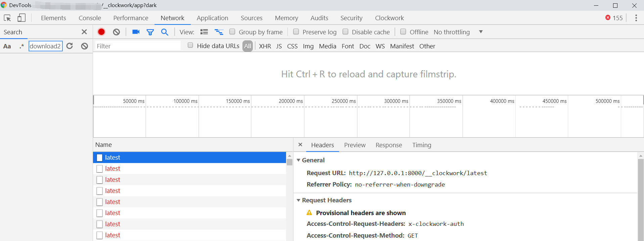Toggle the overview waterfall view icon
This screenshot has width=644, height=241.
pos(219,32)
